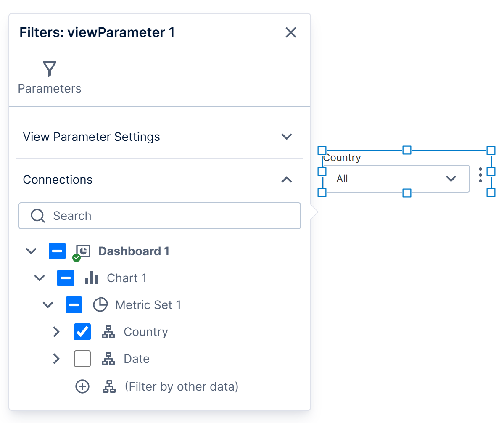Click the plus icon to add filter
The image size is (504, 423).
pyautogui.click(x=82, y=386)
